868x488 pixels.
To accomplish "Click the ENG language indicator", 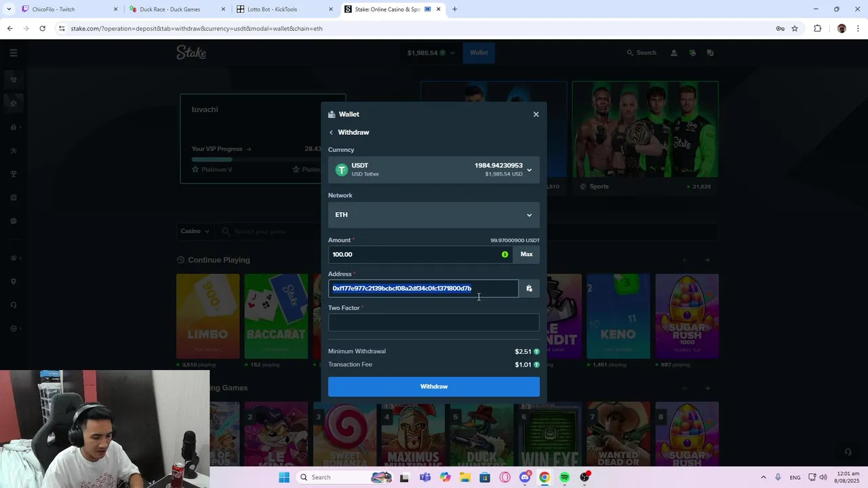I will click(x=795, y=478).
